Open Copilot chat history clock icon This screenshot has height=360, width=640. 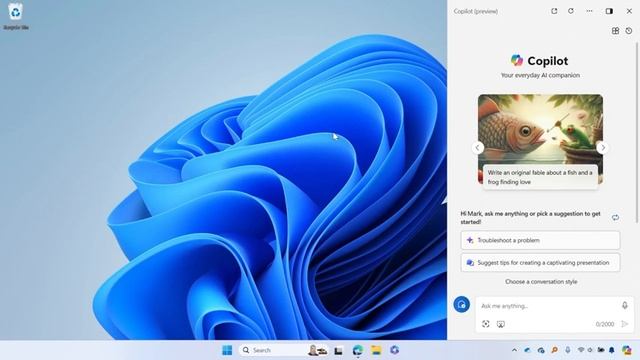[629, 31]
